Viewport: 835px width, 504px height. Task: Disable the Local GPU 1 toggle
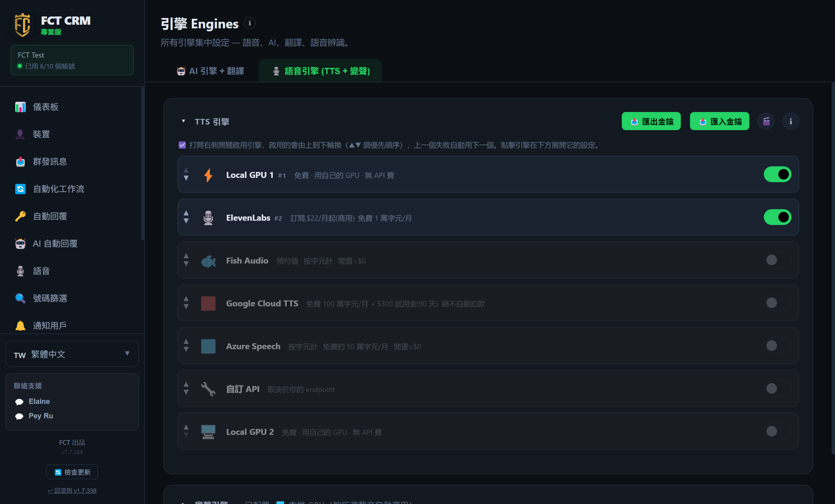click(777, 175)
